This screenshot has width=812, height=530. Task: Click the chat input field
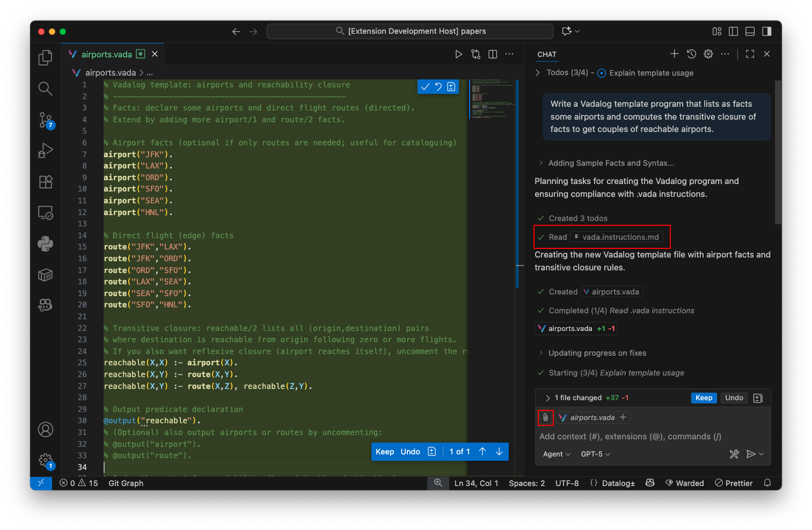point(653,437)
